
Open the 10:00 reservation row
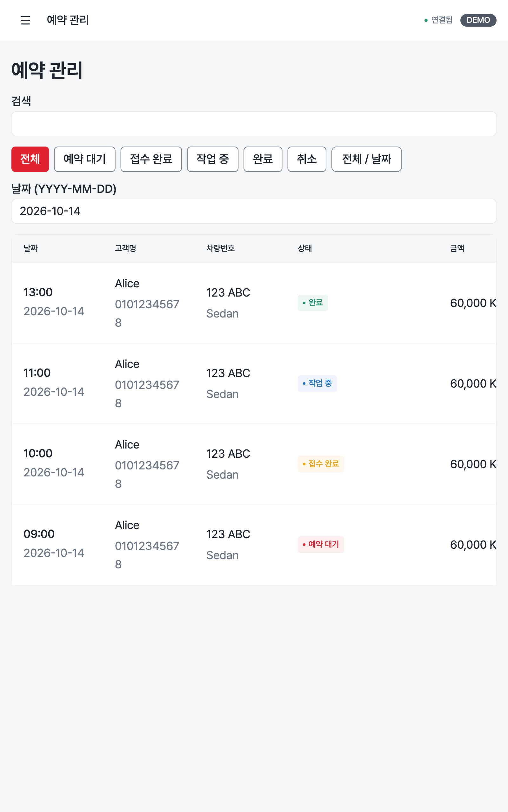click(x=254, y=464)
